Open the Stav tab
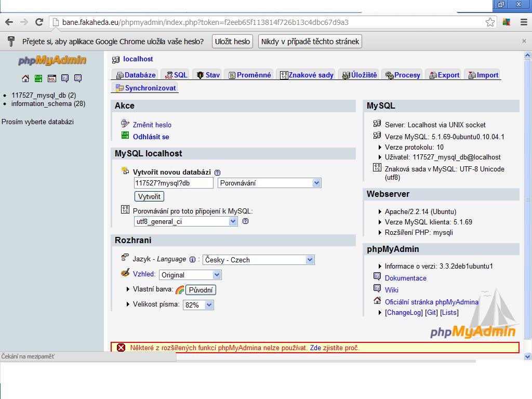This screenshot has height=399, width=532. coord(208,75)
